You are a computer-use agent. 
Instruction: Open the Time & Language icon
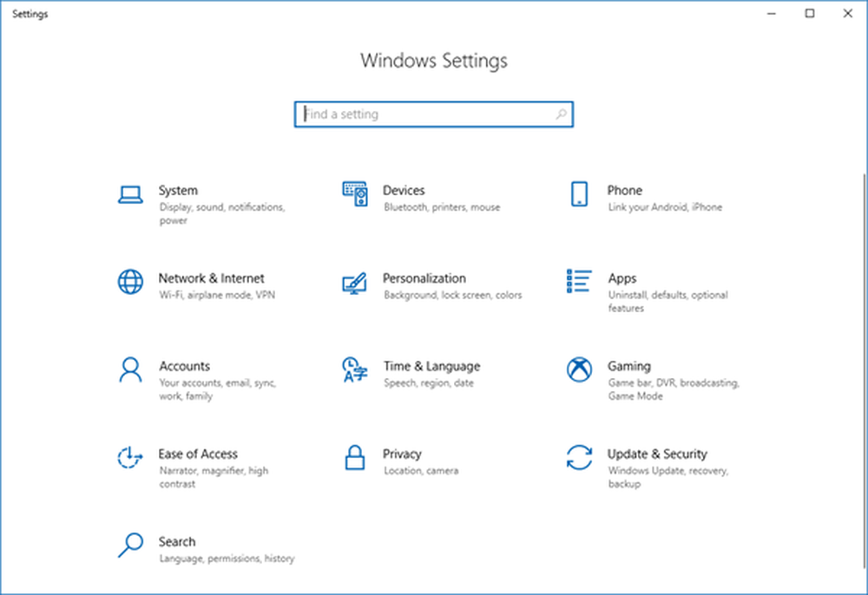355,369
